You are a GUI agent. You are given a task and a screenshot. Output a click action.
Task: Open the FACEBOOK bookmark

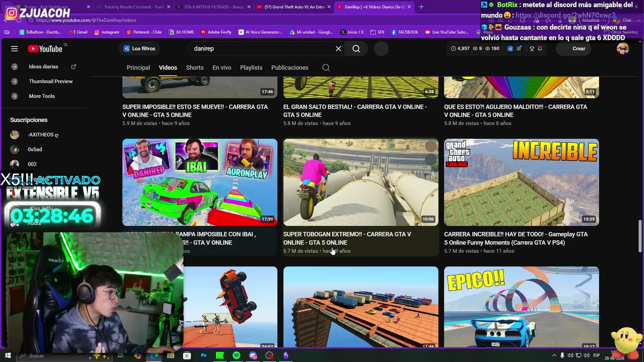pos(405,32)
